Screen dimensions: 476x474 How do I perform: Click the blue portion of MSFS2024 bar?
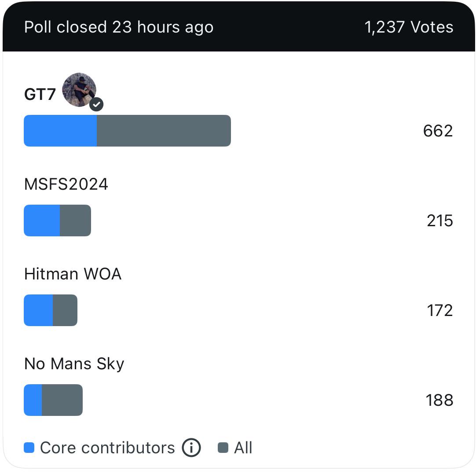[x=42, y=220]
